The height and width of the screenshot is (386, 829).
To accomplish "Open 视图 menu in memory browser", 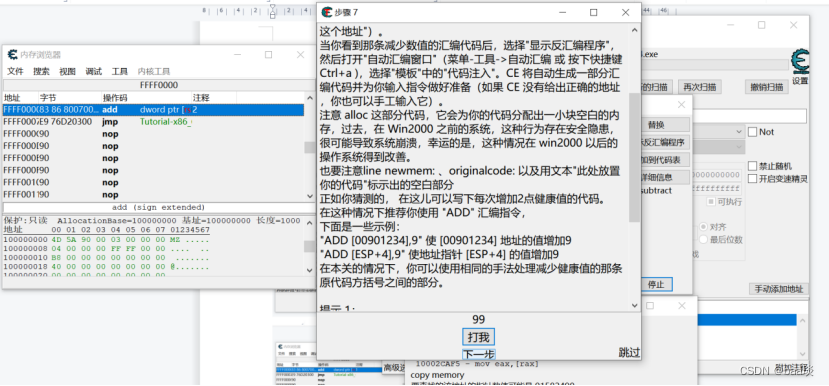I will coord(67,71).
